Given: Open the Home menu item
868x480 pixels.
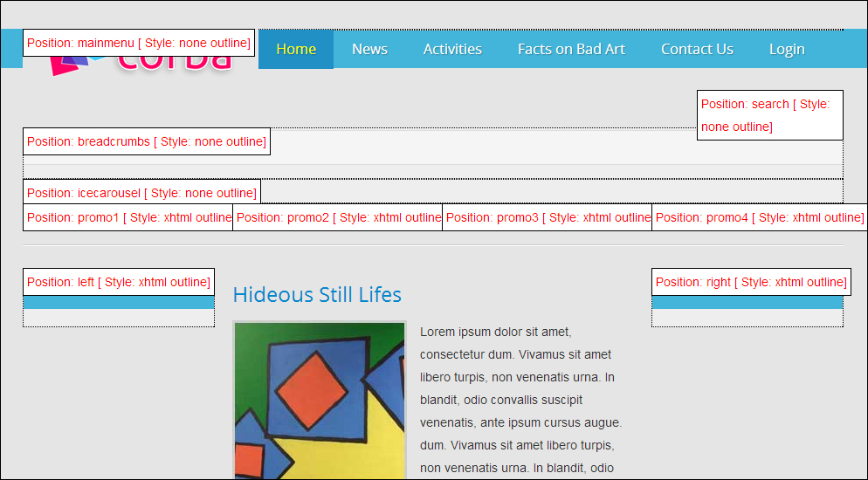Looking at the screenshot, I should click(x=296, y=49).
